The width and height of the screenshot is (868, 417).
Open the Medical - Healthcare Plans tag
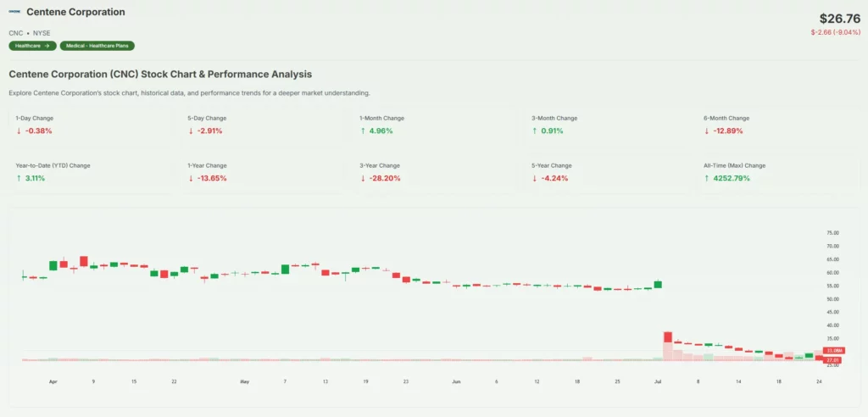[x=97, y=46]
